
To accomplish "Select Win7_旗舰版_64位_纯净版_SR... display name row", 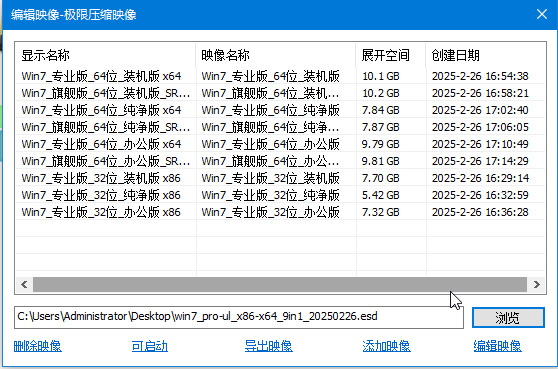I will (x=106, y=127).
